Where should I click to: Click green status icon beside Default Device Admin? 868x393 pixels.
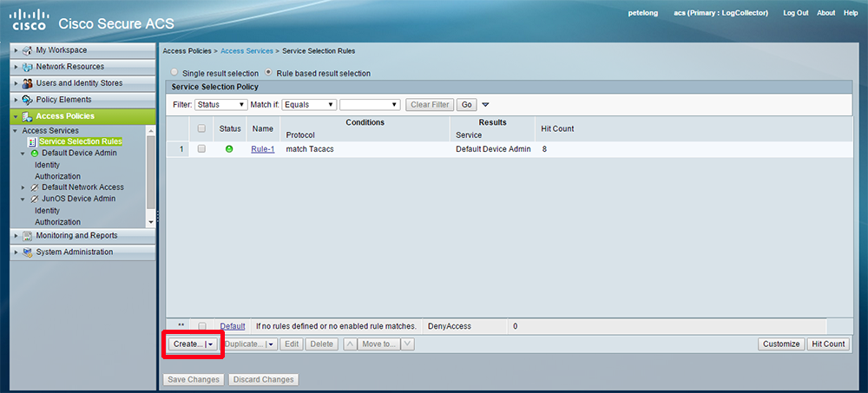35,154
